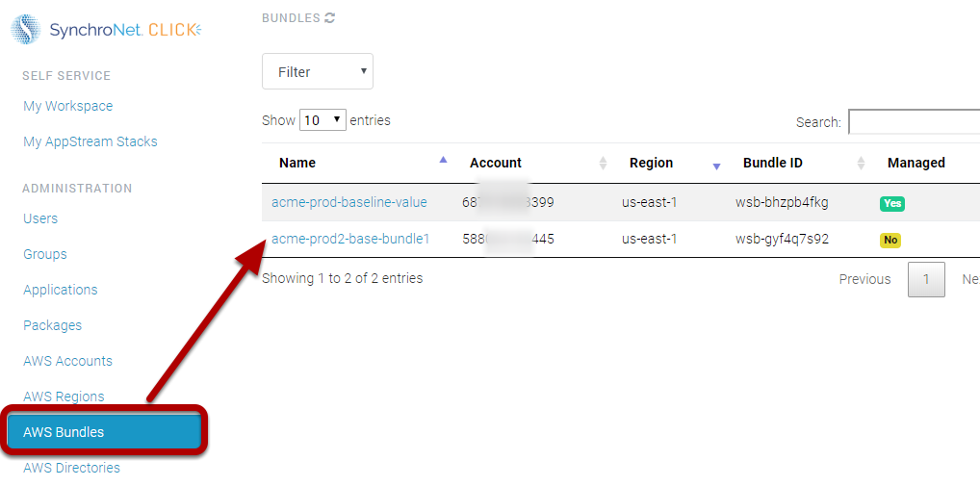
Task: Click Showing 1 to 2 of 2 entries text
Action: 343,278
